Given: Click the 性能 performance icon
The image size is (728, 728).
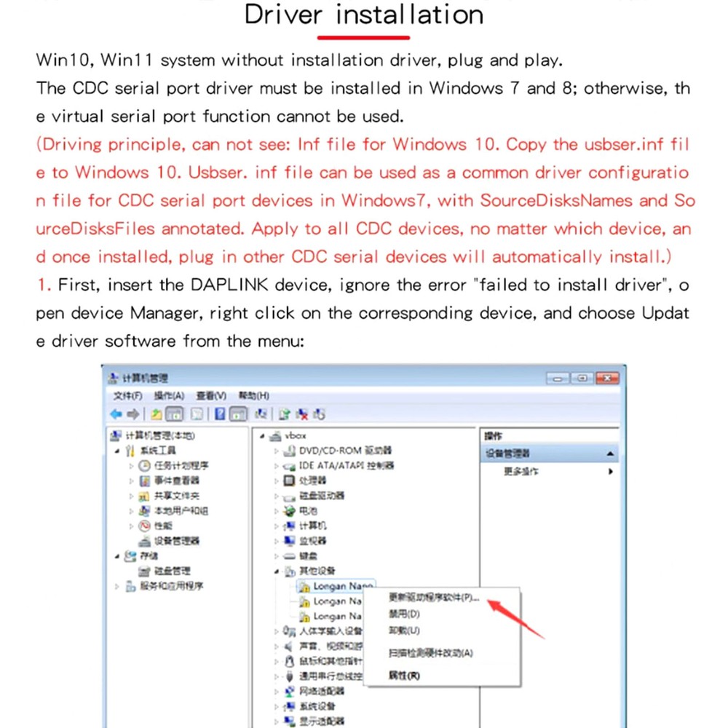Looking at the screenshot, I should tap(145, 526).
